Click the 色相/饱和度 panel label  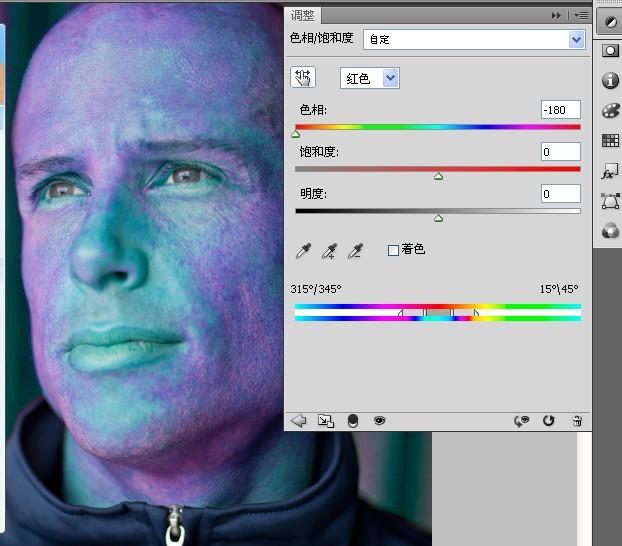click(x=321, y=38)
